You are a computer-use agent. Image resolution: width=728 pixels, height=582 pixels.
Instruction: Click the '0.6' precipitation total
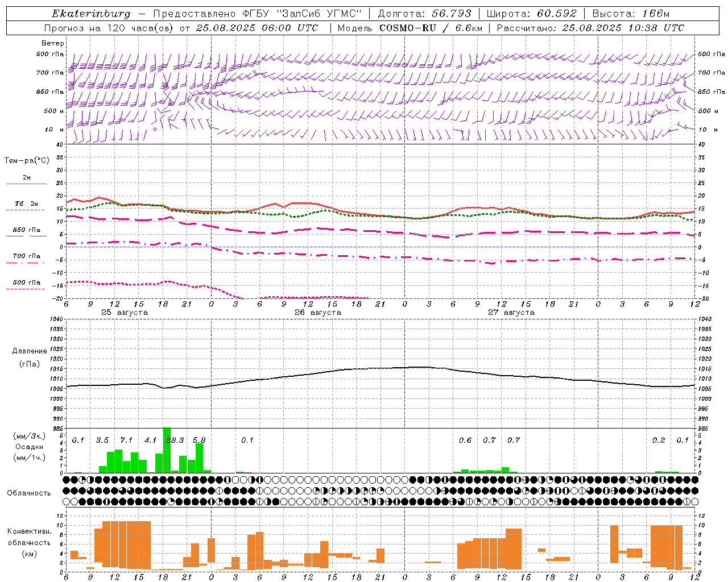tap(465, 440)
